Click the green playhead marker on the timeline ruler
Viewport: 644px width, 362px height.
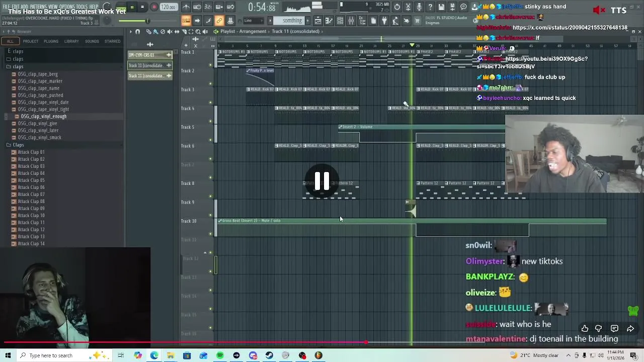(412, 46)
